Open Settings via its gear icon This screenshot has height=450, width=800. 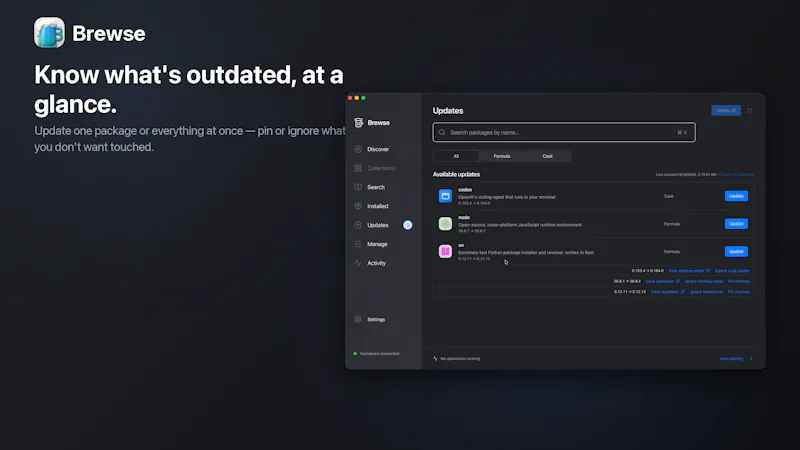358,319
